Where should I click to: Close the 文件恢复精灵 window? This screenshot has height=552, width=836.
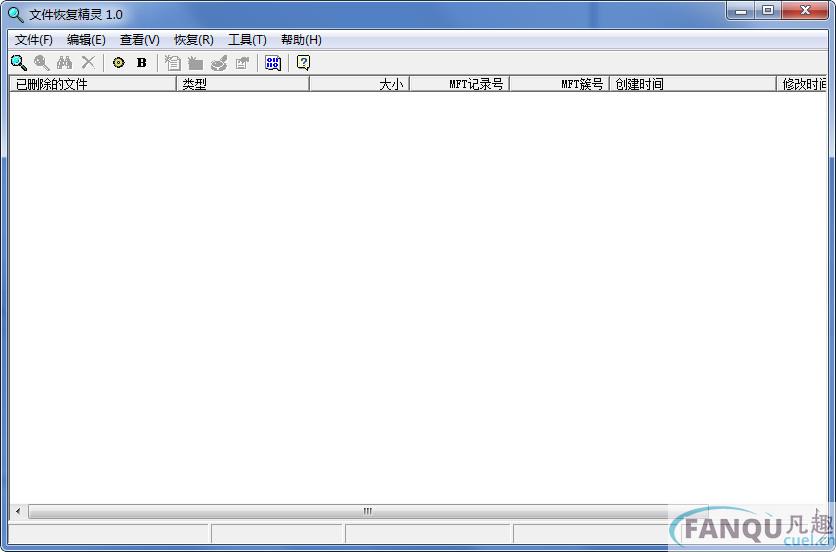(805, 11)
